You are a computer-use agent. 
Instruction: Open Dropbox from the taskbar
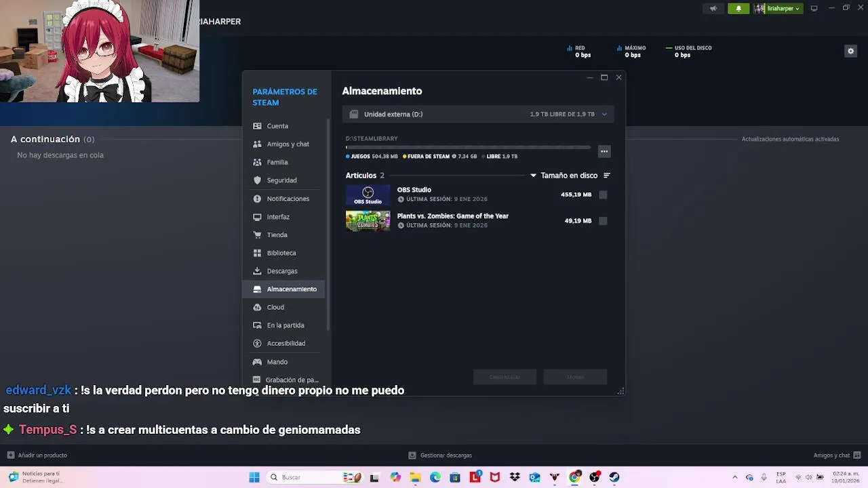[x=515, y=477]
